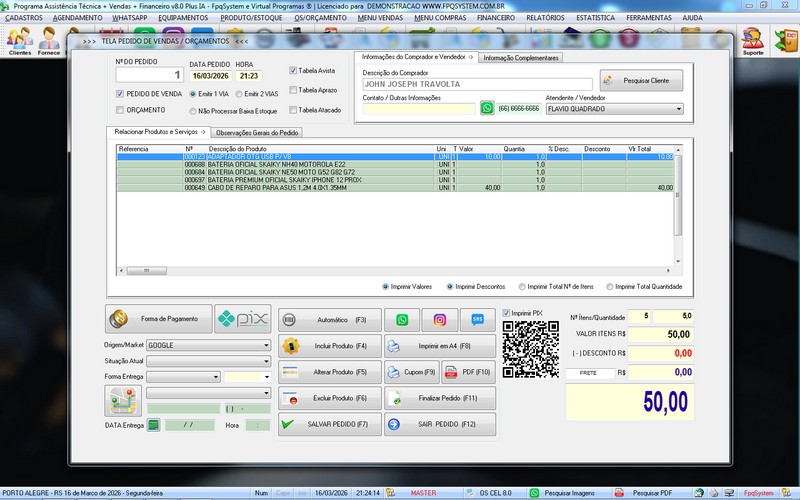The image size is (800, 500).
Task: Open WhatsApp icon next to contact phone
Action: coord(487,108)
